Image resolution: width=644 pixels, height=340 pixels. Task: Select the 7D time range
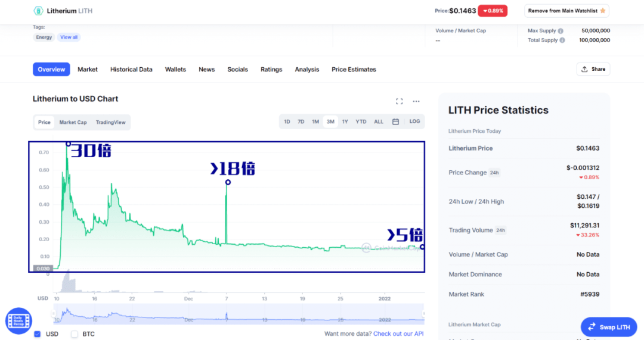pyautogui.click(x=301, y=122)
